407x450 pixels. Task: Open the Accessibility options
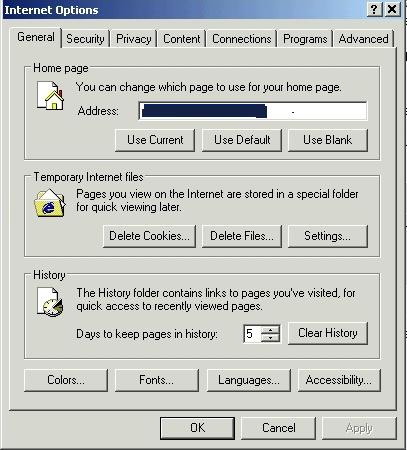339,380
